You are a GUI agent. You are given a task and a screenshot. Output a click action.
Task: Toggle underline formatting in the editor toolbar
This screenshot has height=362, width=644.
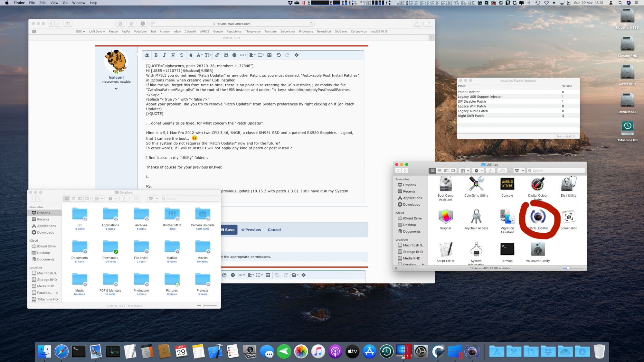[x=173, y=55]
